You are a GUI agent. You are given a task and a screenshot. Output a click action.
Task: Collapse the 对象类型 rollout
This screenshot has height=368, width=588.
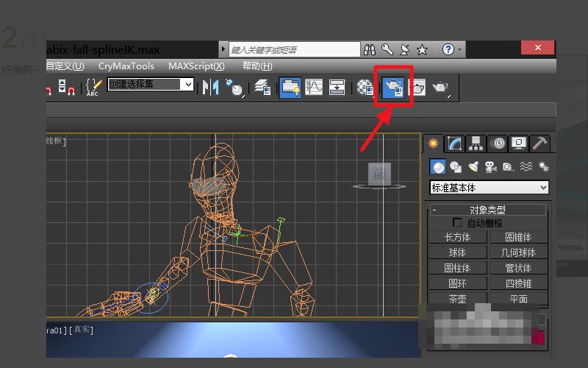pyautogui.click(x=487, y=210)
